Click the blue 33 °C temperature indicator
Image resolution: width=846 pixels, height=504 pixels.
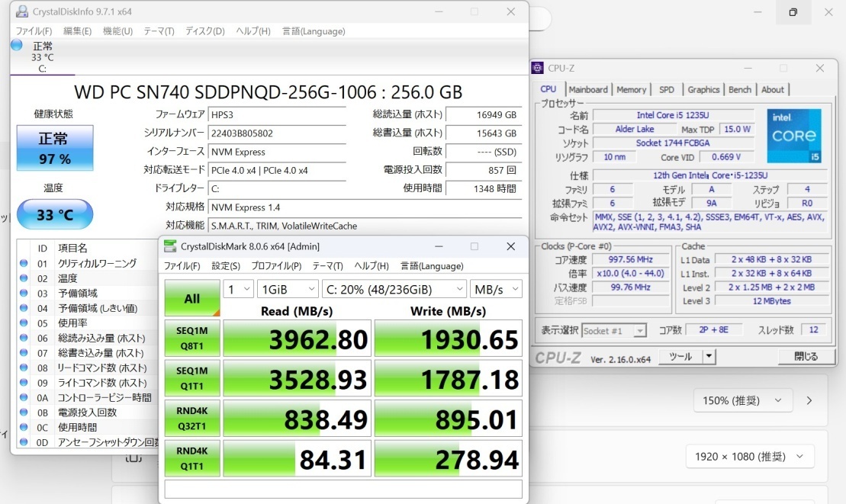(x=54, y=214)
